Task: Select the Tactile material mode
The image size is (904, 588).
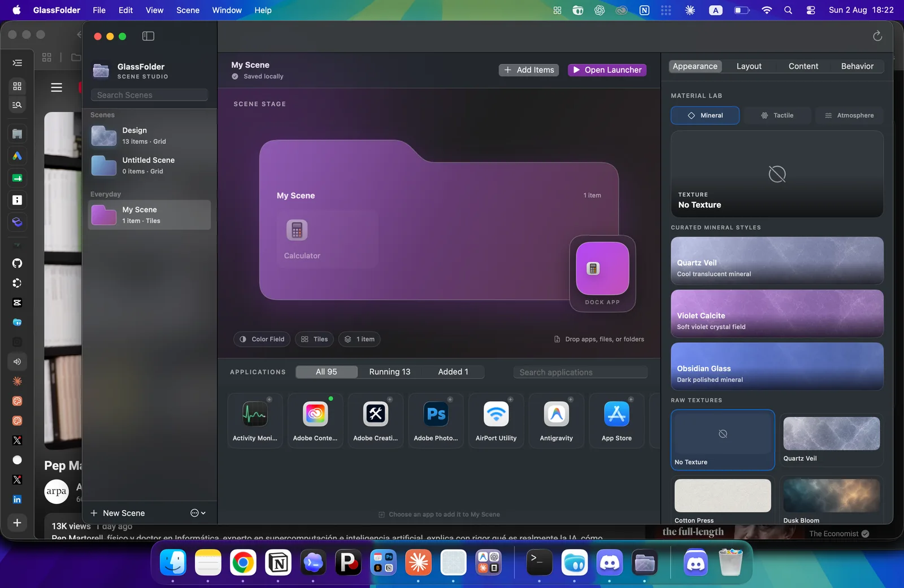Action: pos(777,115)
